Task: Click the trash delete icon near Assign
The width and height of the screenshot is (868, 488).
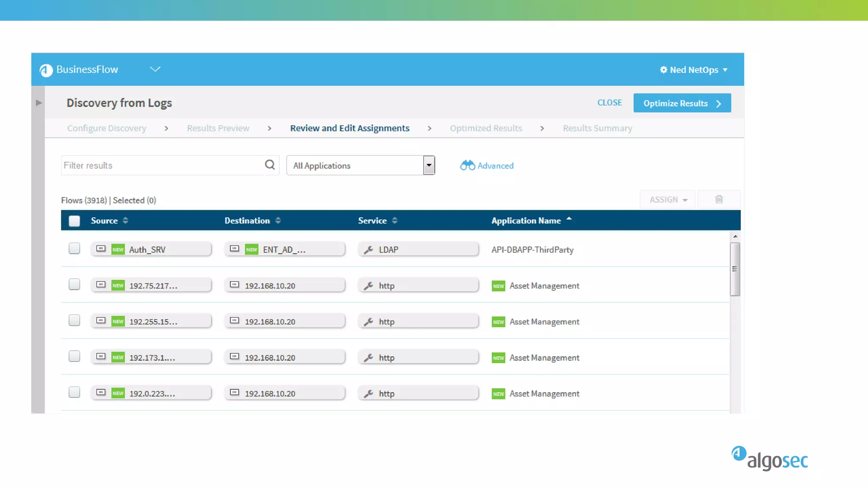Action: click(x=719, y=200)
